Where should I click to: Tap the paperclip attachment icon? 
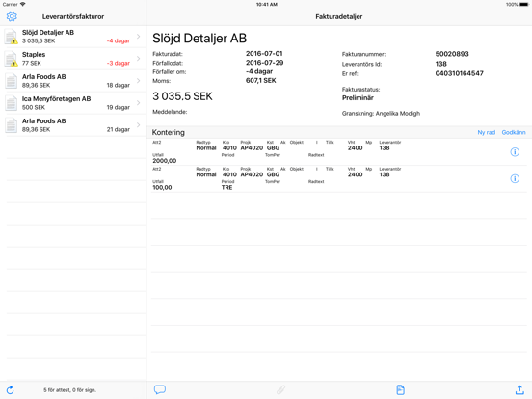point(280,389)
